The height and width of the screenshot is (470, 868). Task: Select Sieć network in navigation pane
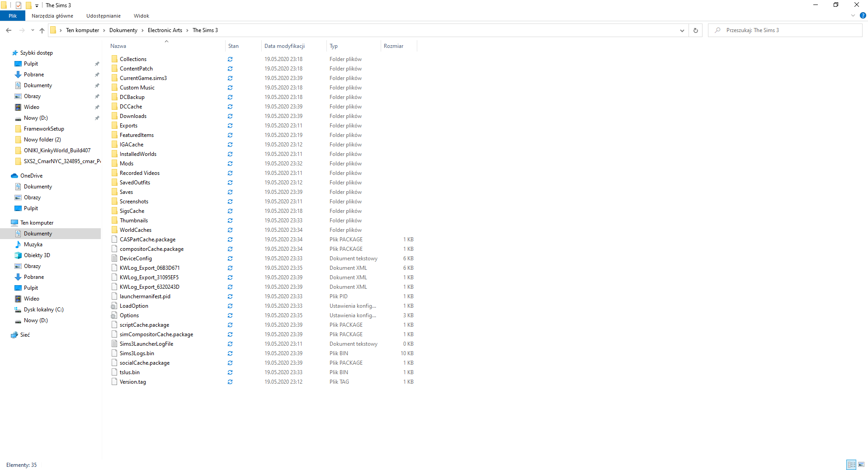[x=25, y=335]
